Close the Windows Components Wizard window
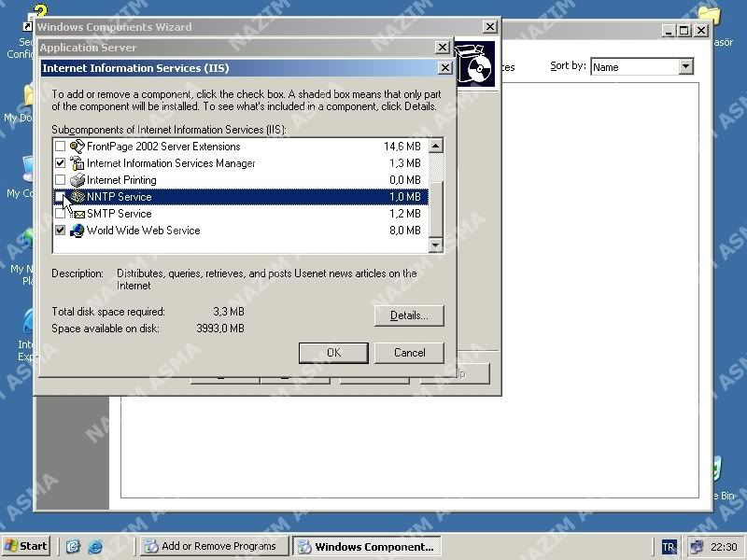Screen dimensions: 747x560 click(x=489, y=27)
